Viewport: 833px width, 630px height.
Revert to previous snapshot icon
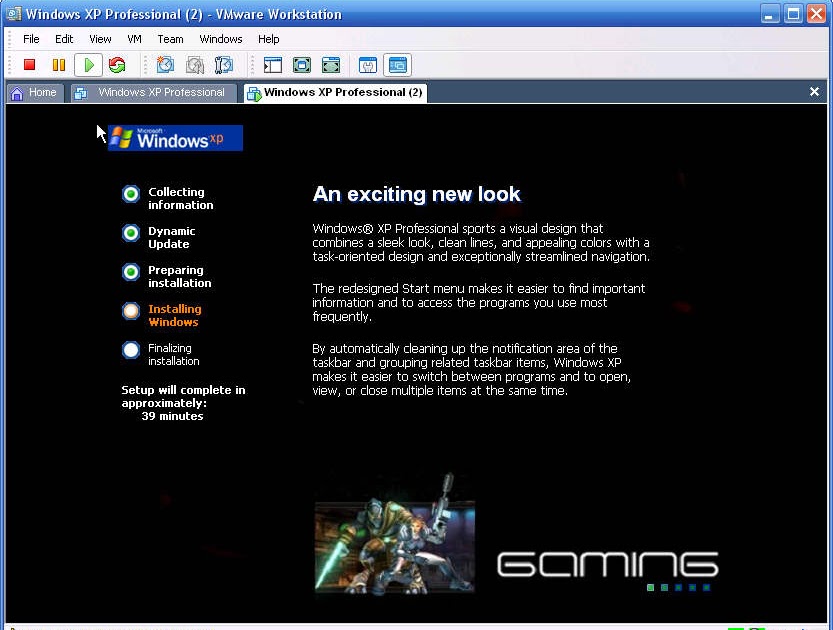tap(195, 65)
